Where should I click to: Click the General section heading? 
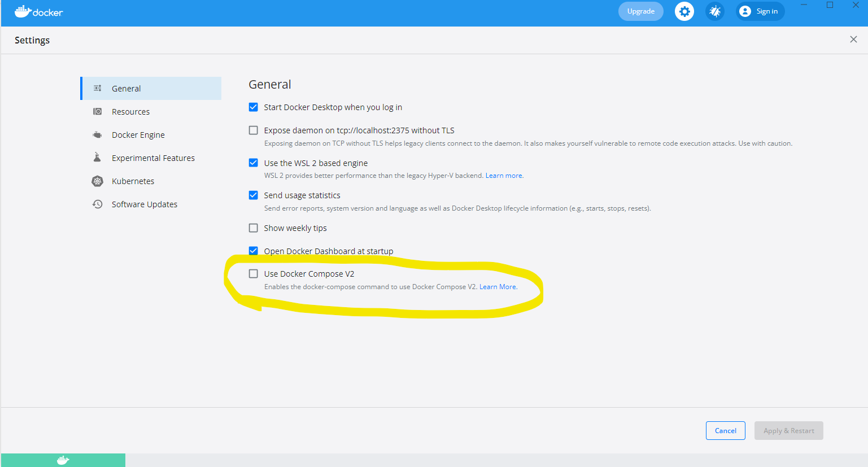270,84
